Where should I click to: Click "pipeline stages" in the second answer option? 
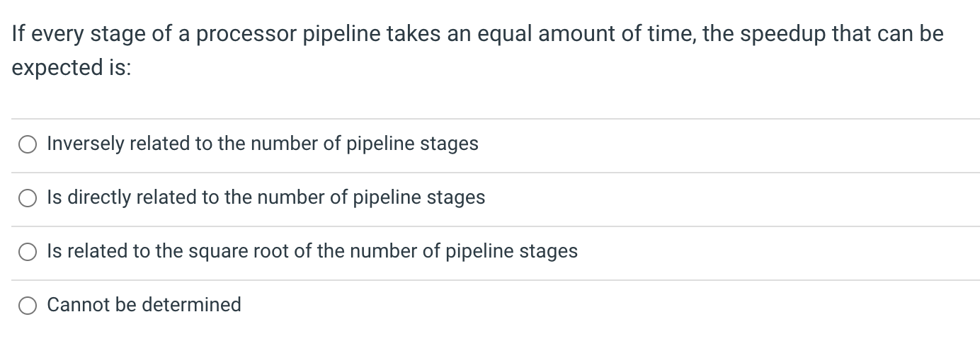coord(419,197)
